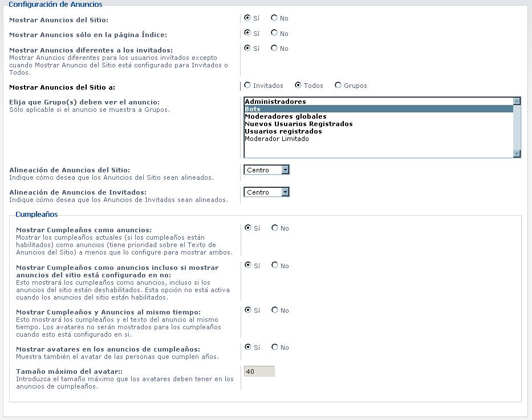The image size is (532, 420).
Task: Select the Usuarios registrados group
Action: coord(285,131)
